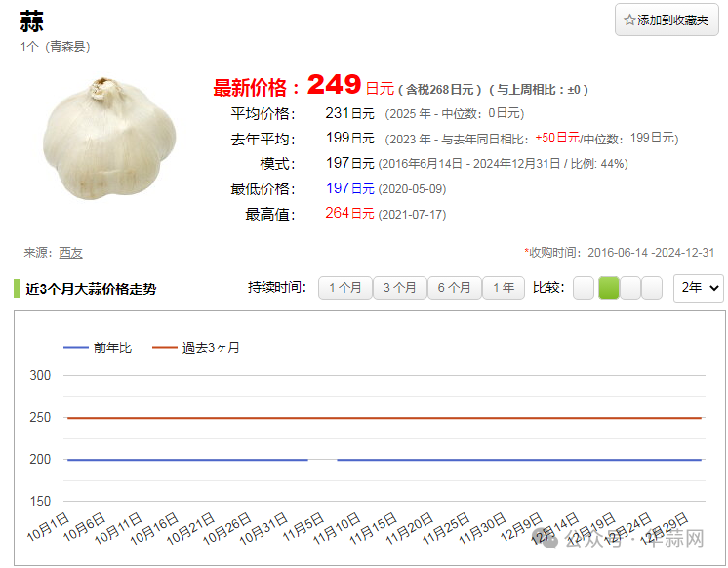Open the 2年 comparison period dropdown
728x568 pixels.
tap(700, 288)
